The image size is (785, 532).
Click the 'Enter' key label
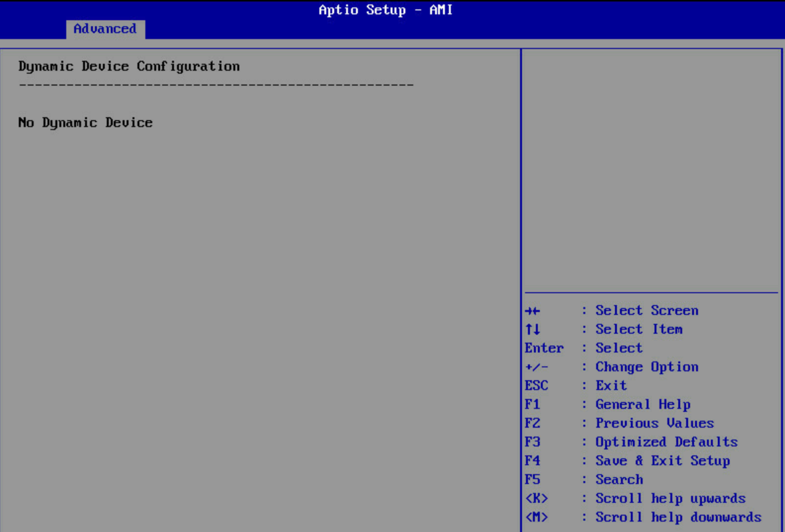pyautogui.click(x=544, y=348)
